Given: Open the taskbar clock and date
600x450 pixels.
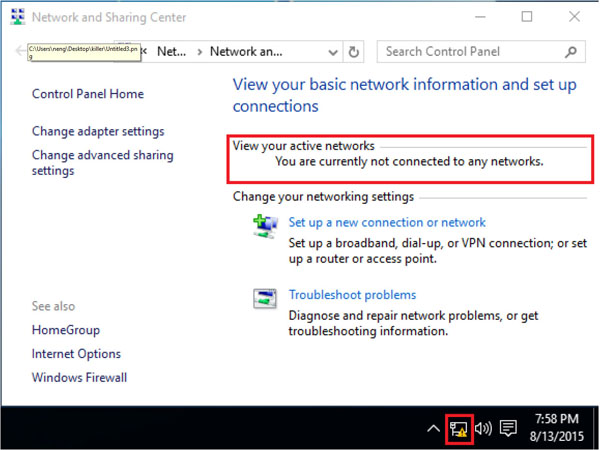Looking at the screenshot, I should coord(559,428).
